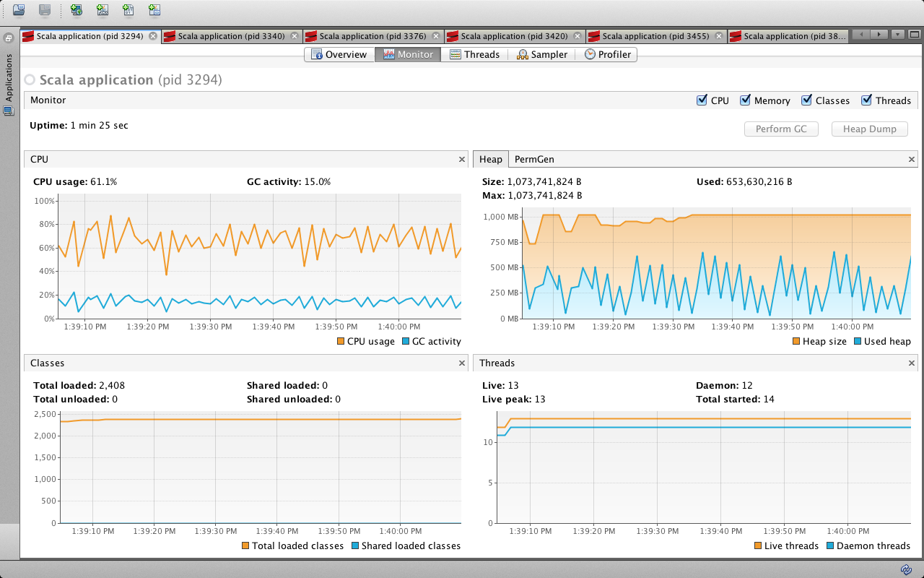
Task: Click the Add VM Coredump toolbar icon
Action: [128, 10]
